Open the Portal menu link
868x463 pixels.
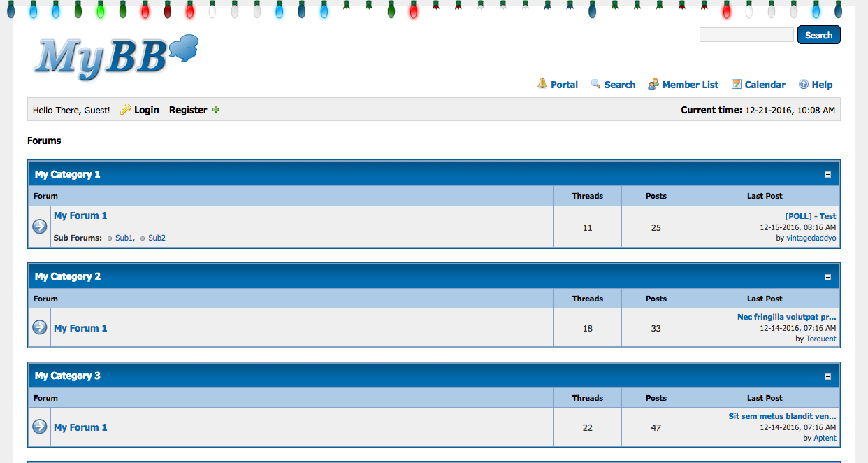pyautogui.click(x=564, y=85)
